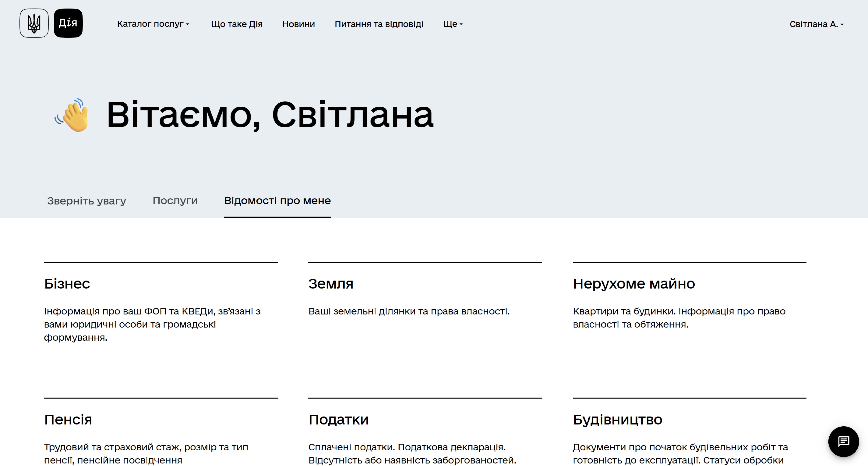Click the Вітаємо, Світлана greeting heading
Image resolution: width=868 pixels, height=466 pixels.
tap(270, 115)
